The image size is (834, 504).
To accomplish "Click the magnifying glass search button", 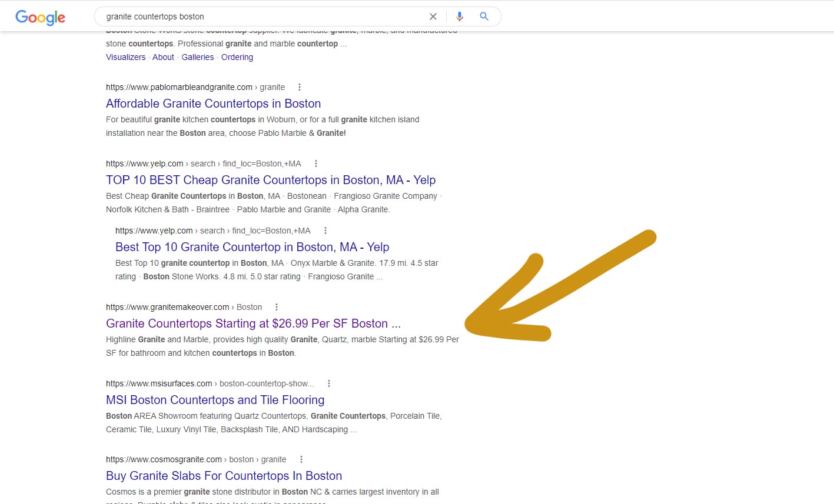I will point(484,16).
